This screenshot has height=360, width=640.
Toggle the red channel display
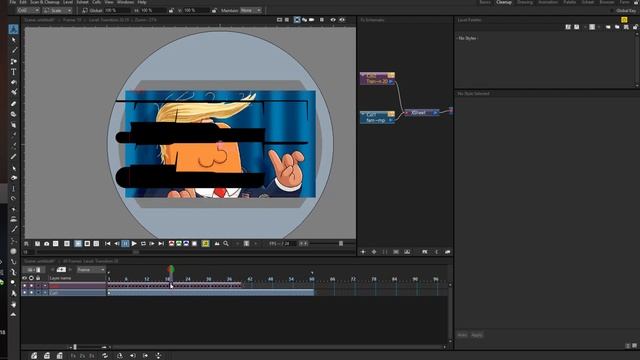coord(171,244)
